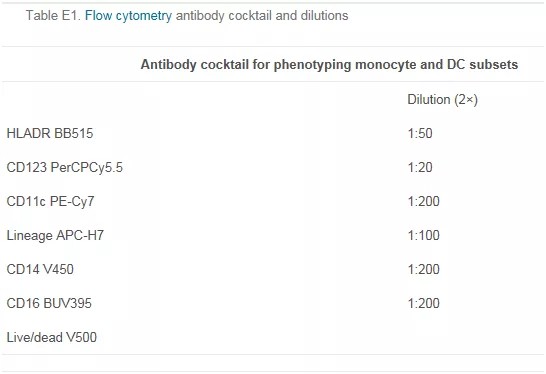Select the CD123 PerCPCy5.5 row label

[65, 167]
